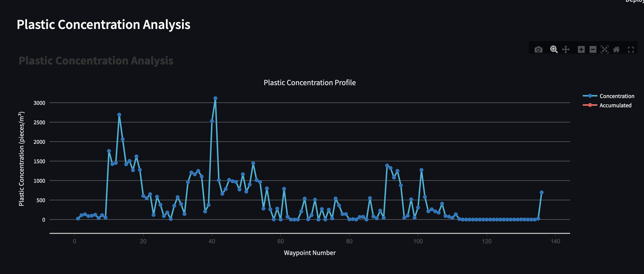This screenshot has width=644, height=274.
Task: Click the last data point on line
Action: point(541,192)
